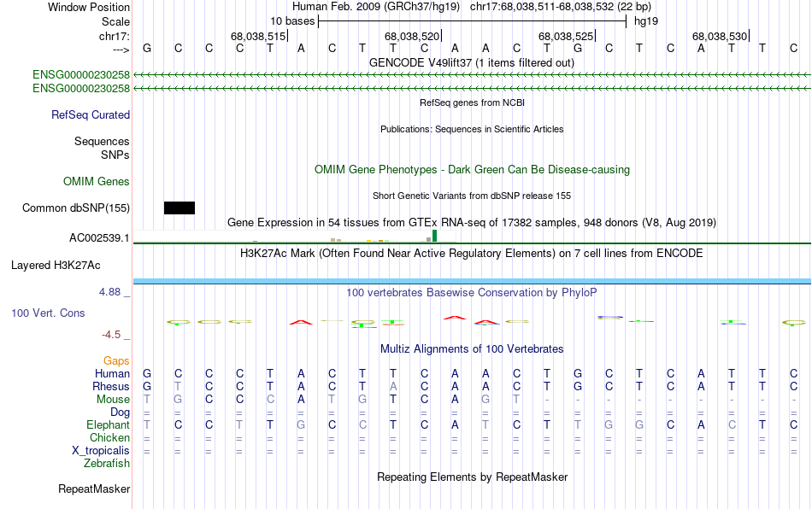The width and height of the screenshot is (812, 509).
Task: Open the Common dbSNP(155) track label
Action: click(76, 208)
